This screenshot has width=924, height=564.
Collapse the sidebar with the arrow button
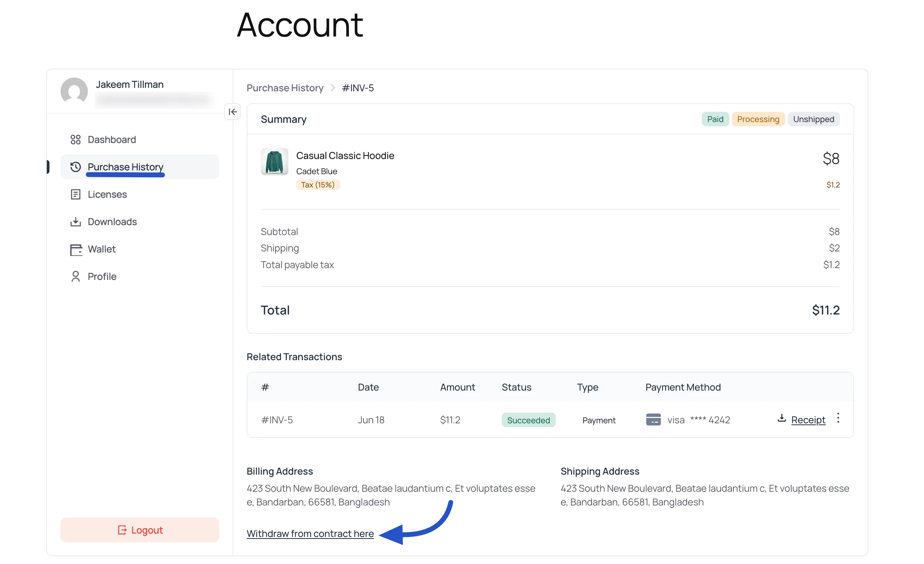tap(232, 112)
